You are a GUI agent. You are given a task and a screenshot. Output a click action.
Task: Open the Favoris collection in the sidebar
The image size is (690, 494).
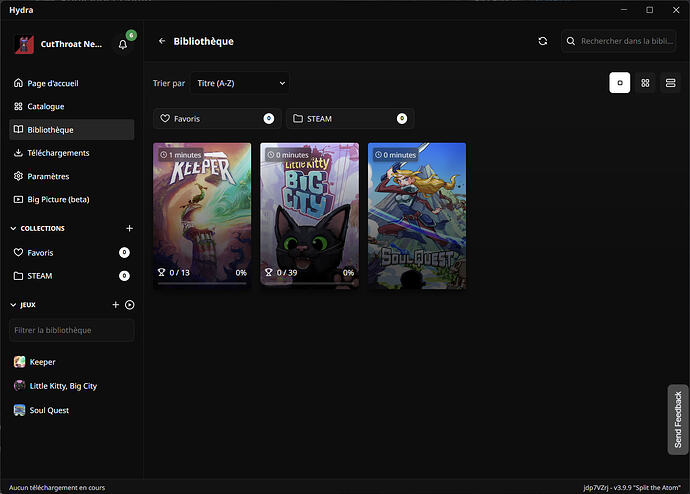point(72,252)
